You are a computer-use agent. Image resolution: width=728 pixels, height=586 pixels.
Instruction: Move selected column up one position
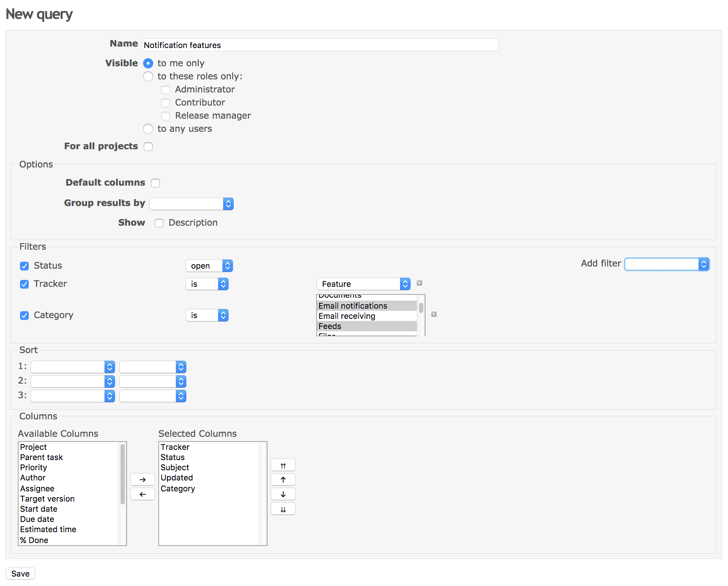(283, 480)
